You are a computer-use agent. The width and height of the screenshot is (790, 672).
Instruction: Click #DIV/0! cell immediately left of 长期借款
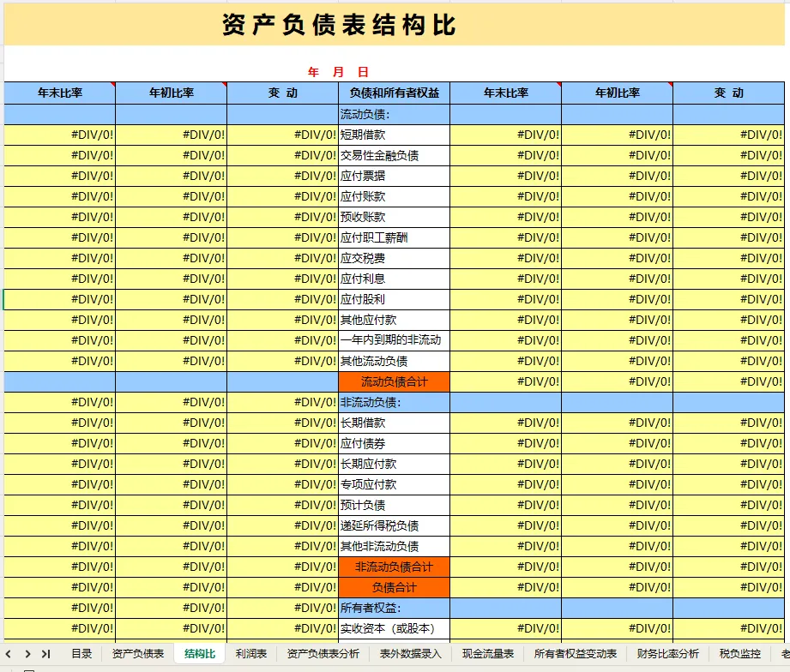283,423
